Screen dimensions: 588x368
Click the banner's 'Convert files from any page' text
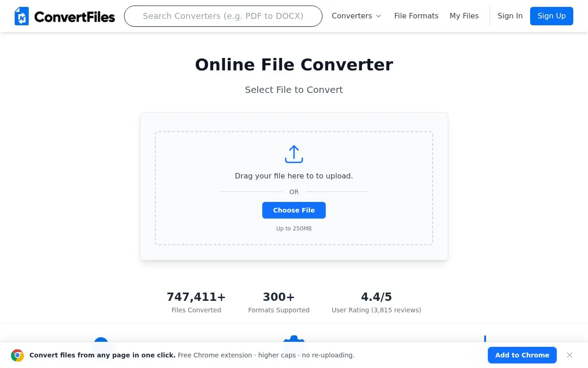pyautogui.click(x=102, y=355)
